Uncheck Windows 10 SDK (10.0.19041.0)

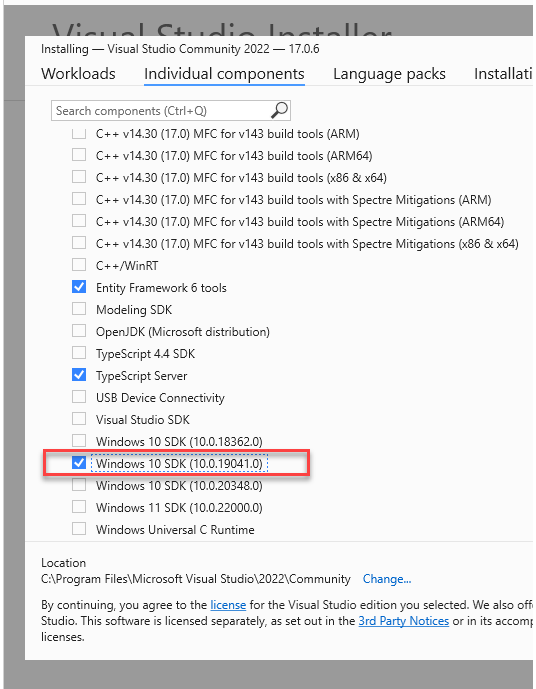(x=79, y=463)
